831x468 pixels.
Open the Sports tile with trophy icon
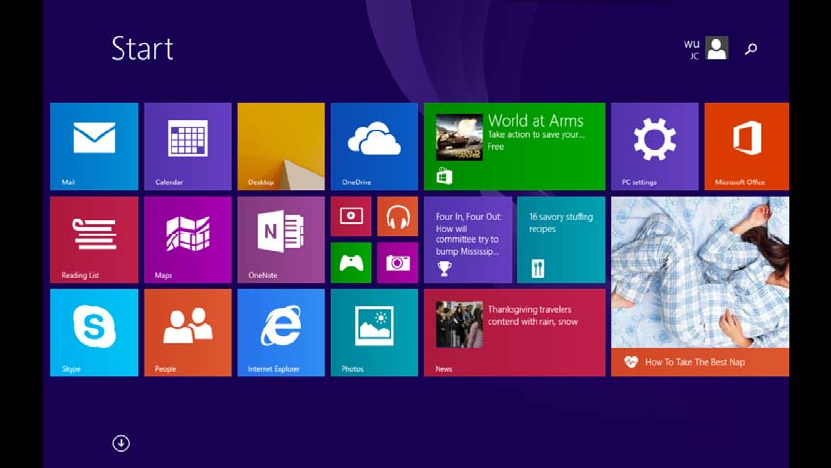(468, 240)
